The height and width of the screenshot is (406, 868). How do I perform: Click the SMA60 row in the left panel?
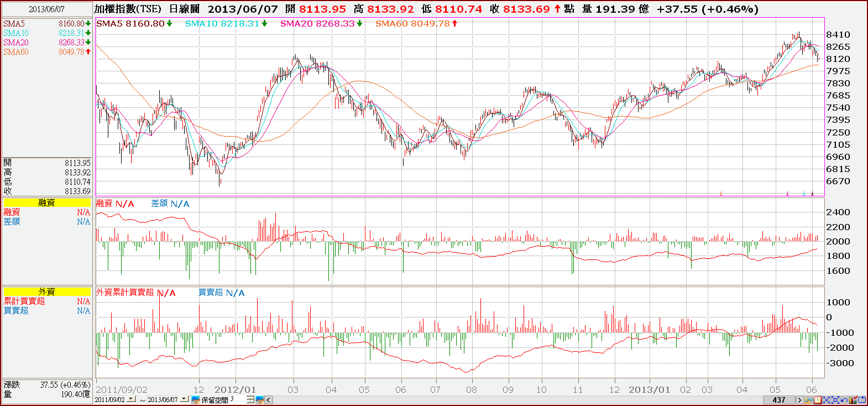click(47, 52)
